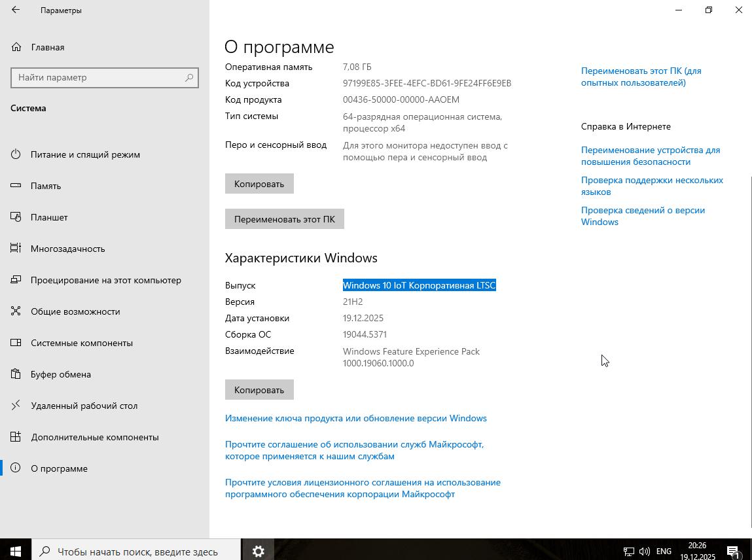Open Питание и спящий режим power icon
This screenshot has width=752, height=560.
click(x=16, y=154)
